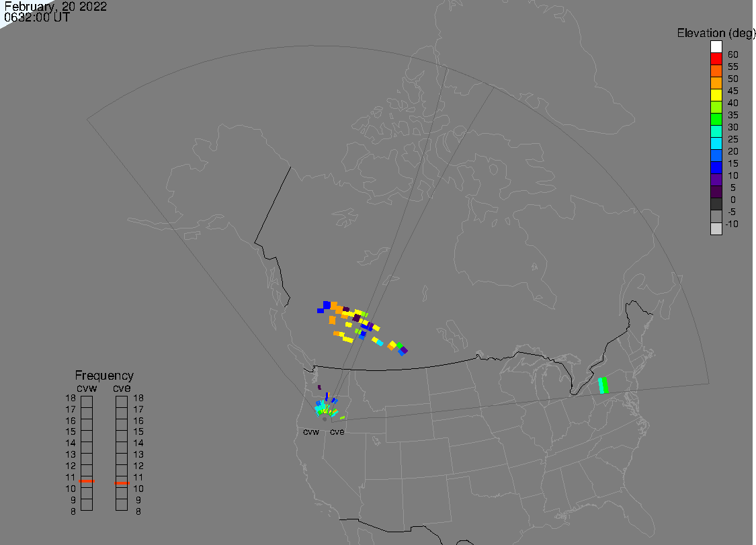
Task: Click the 0632:00 UT timestamp
Action: coord(37,18)
